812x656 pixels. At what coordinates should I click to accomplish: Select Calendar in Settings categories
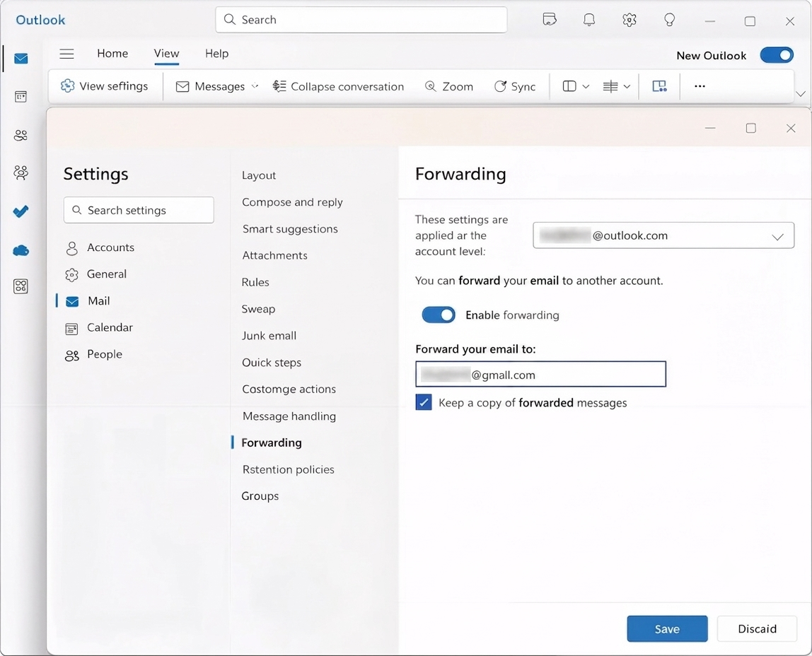pos(100,327)
